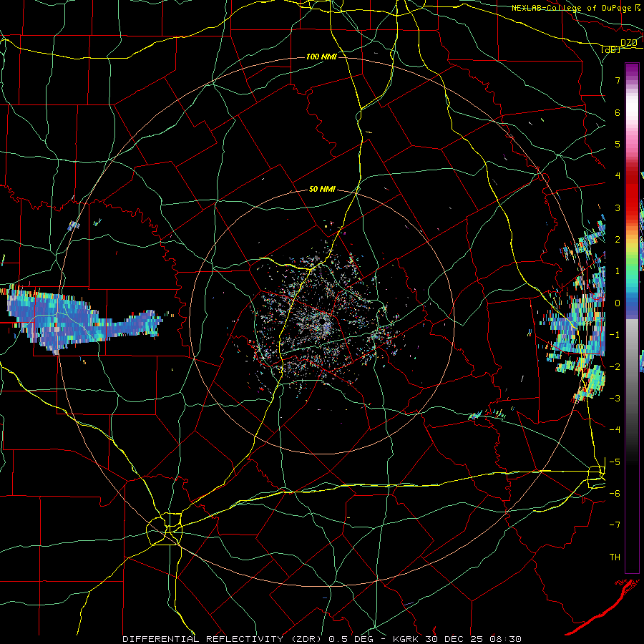This screenshot has height=644, width=644.
Task: Click the '1' value on the ZDR scale
Action: click(x=618, y=271)
